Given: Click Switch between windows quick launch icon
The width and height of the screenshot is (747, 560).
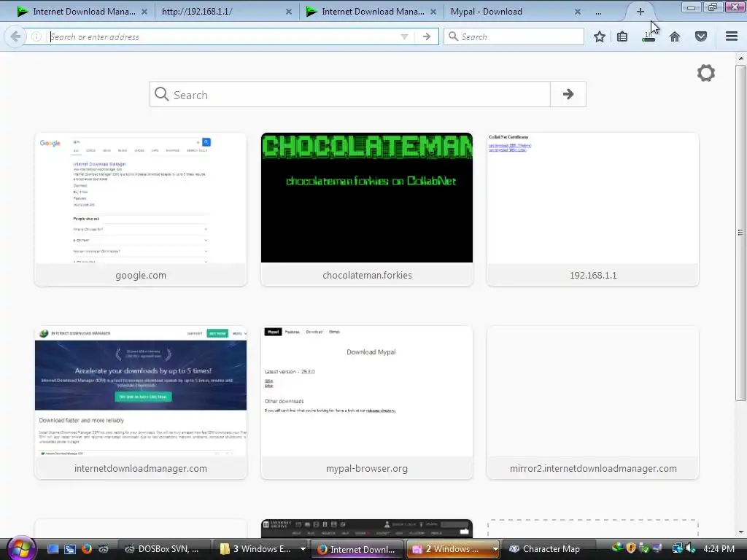Looking at the screenshot, I should pos(69,549).
